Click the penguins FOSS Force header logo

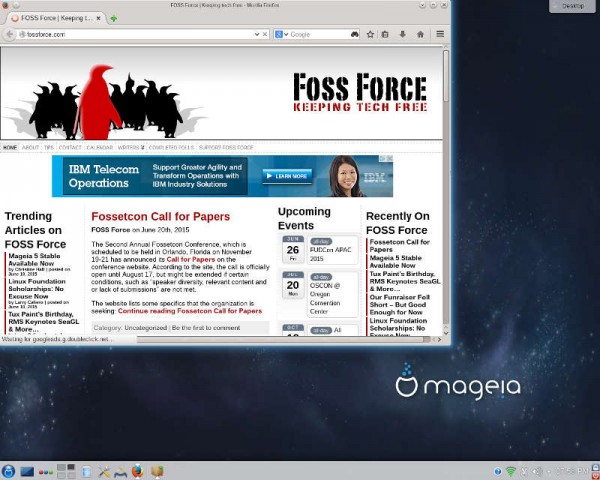[x=103, y=103]
